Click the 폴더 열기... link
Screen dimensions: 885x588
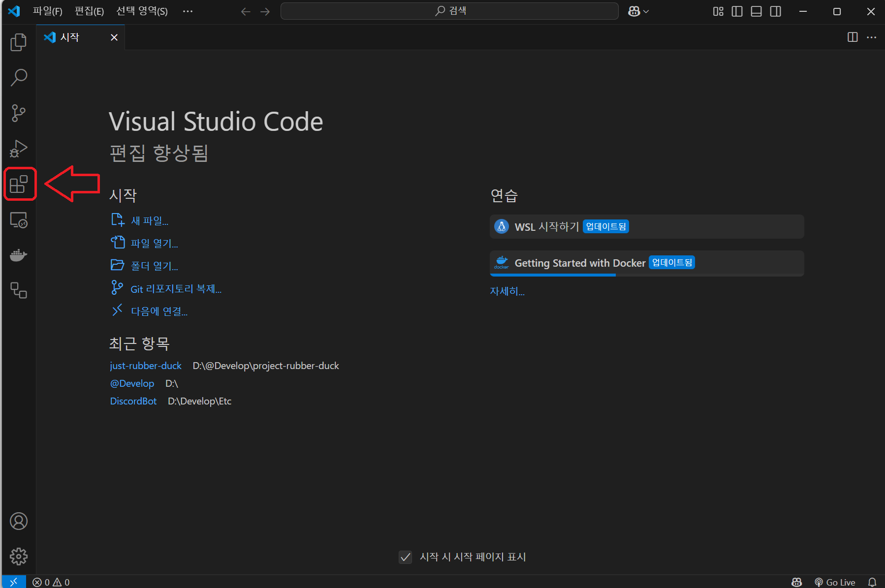[154, 266]
